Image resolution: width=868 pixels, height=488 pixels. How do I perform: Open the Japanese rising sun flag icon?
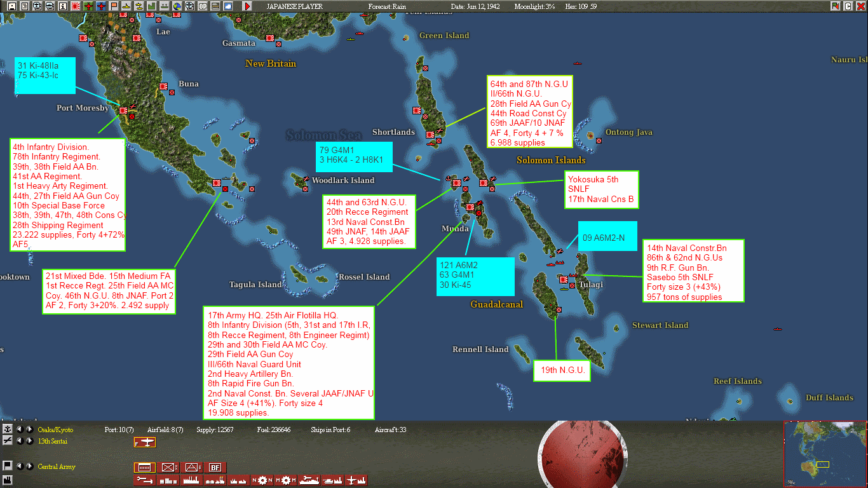(75, 6)
